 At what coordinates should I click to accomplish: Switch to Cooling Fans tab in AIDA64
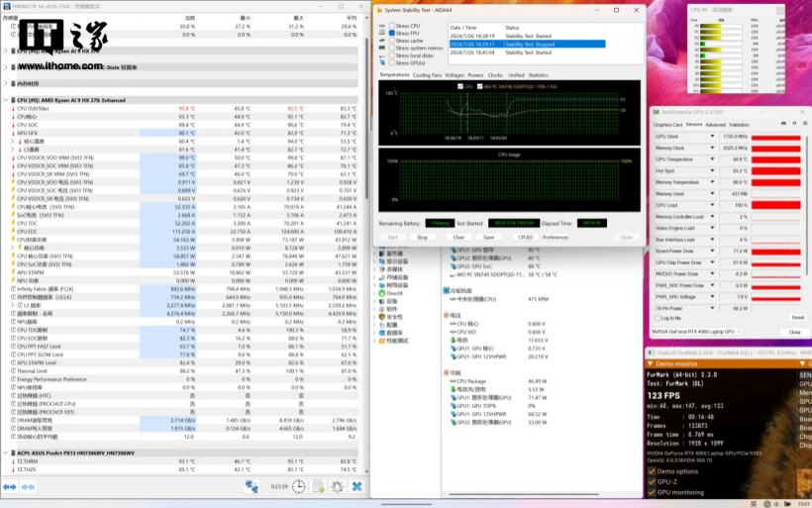[x=427, y=74]
